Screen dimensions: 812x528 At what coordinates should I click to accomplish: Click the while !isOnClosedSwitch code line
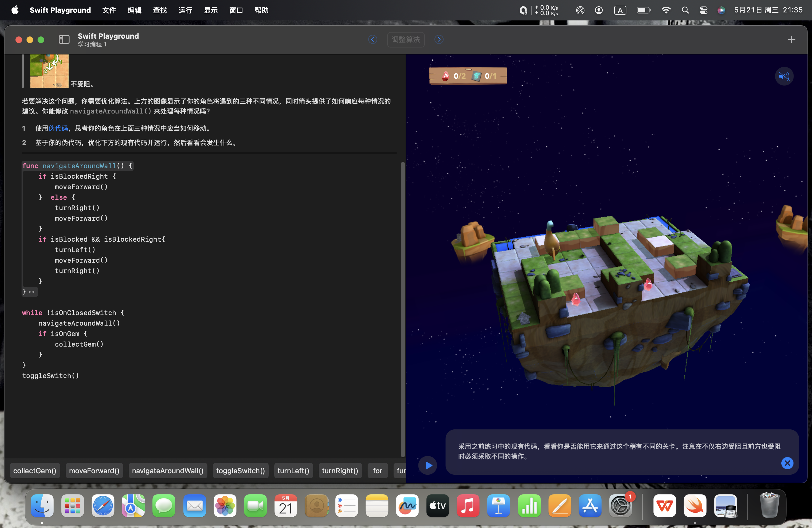coord(73,313)
